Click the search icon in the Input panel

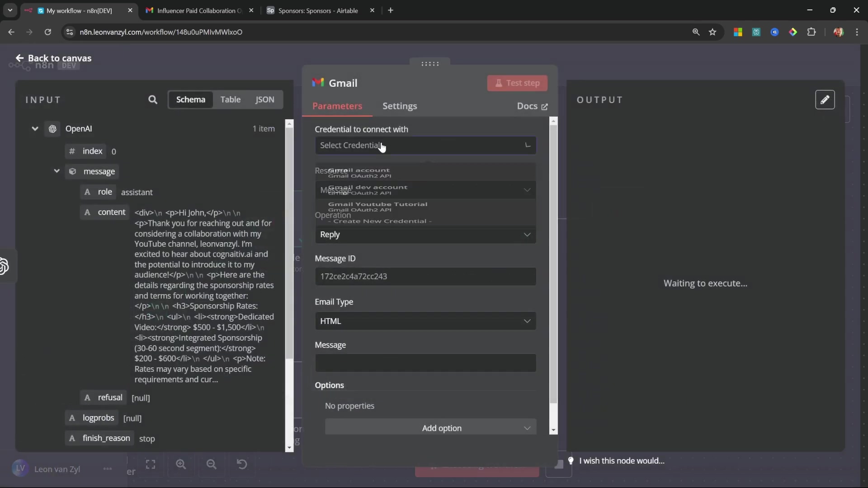(x=153, y=100)
